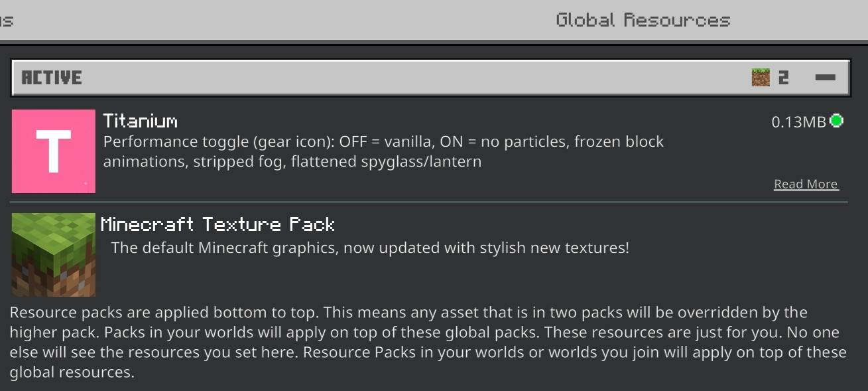Click the dirt block icon in Active header
868x391 pixels.
(x=761, y=78)
